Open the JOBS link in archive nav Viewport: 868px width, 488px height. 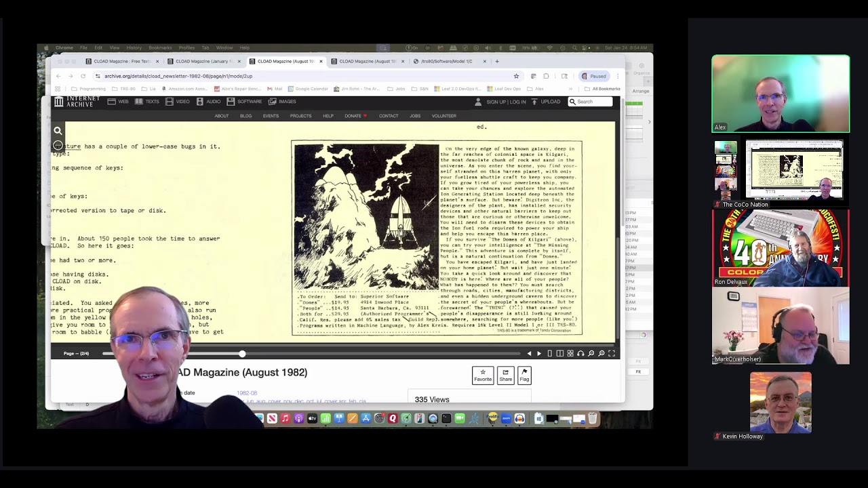pos(415,116)
